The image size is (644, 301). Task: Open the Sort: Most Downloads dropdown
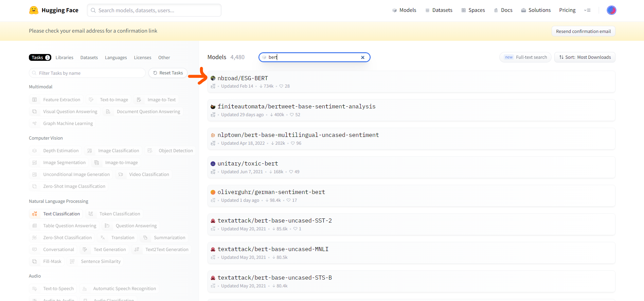pyautogui.click(x=585, y=57)
